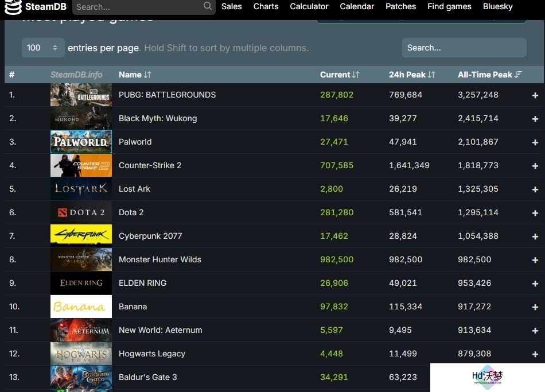This screenshot has width=545, height=392.
Task: Open the Sales menu item
Action: 232,6
